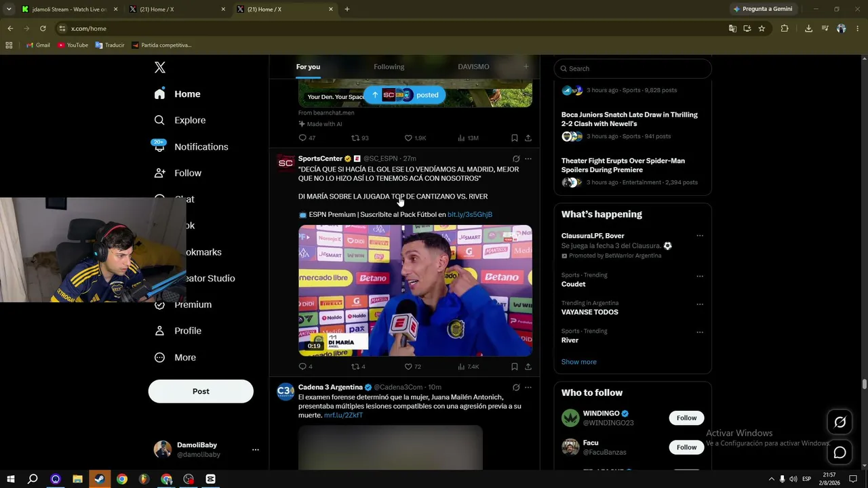Repost the post with 93 reposts

click(x=360, y=138)
